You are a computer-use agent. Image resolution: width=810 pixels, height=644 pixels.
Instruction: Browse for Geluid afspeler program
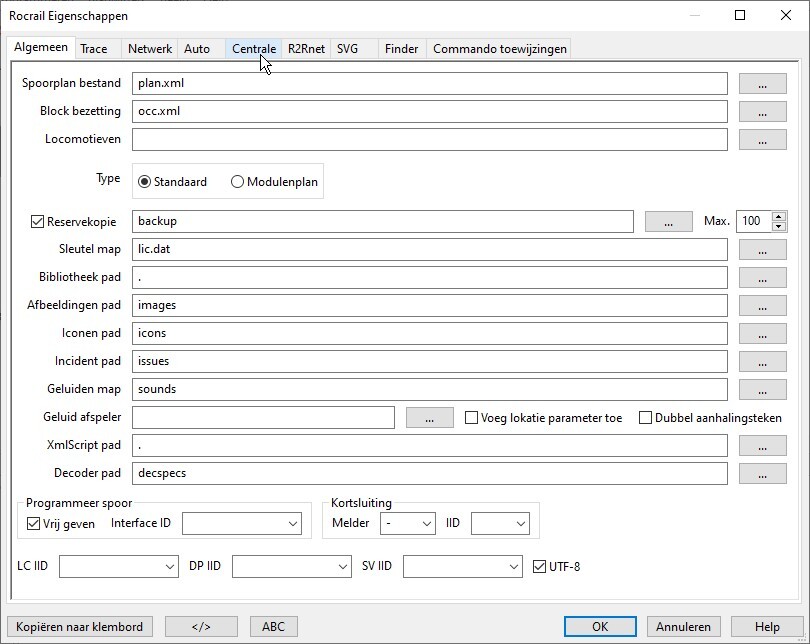click(x=430, y=417)
